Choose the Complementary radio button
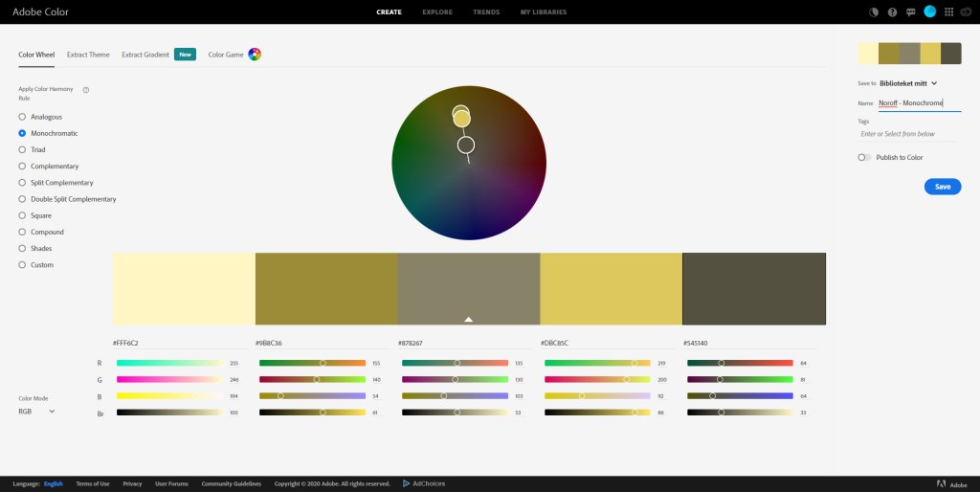 [23, 167]
